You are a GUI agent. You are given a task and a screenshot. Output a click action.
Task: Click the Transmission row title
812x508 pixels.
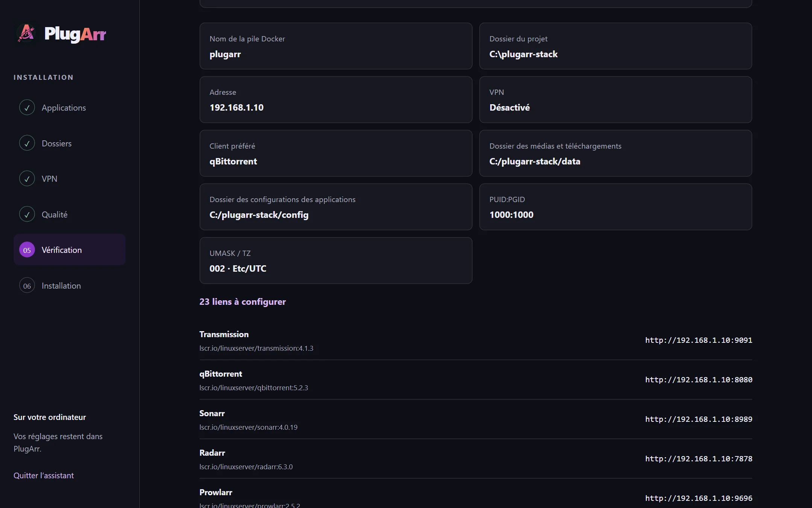click(x=224, y=334)
